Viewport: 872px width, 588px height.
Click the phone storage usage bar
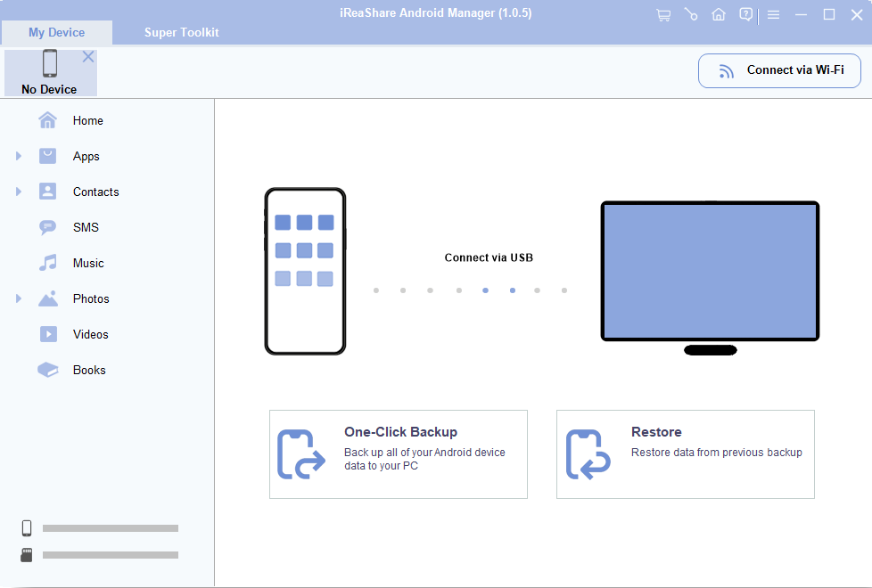click(111, 528)
